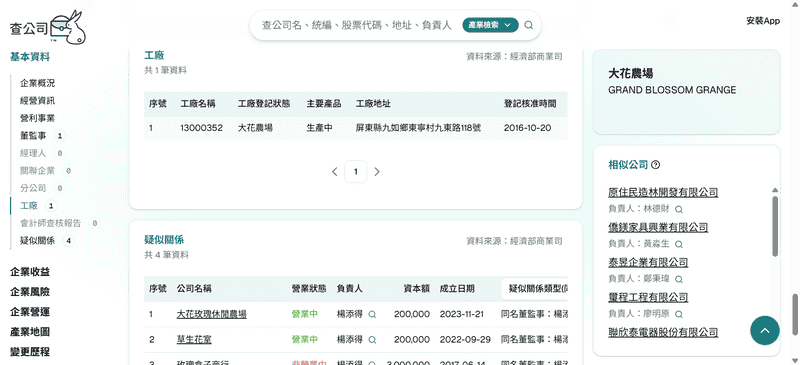Open 聯欣泰電器股份有限公司 link
Image resolution: width=800 pixels, height=365 pixels.
click(x=663, y=332)
